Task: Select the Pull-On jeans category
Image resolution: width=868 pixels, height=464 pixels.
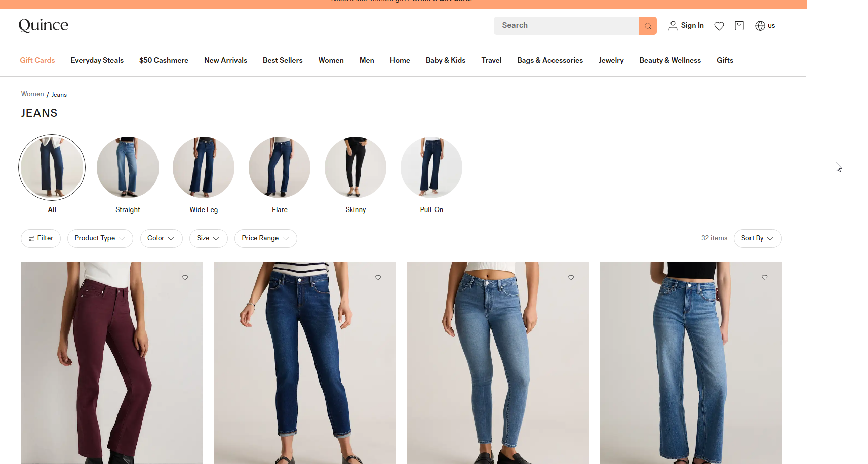Action: pyautogui.click(x=431, y=167)
